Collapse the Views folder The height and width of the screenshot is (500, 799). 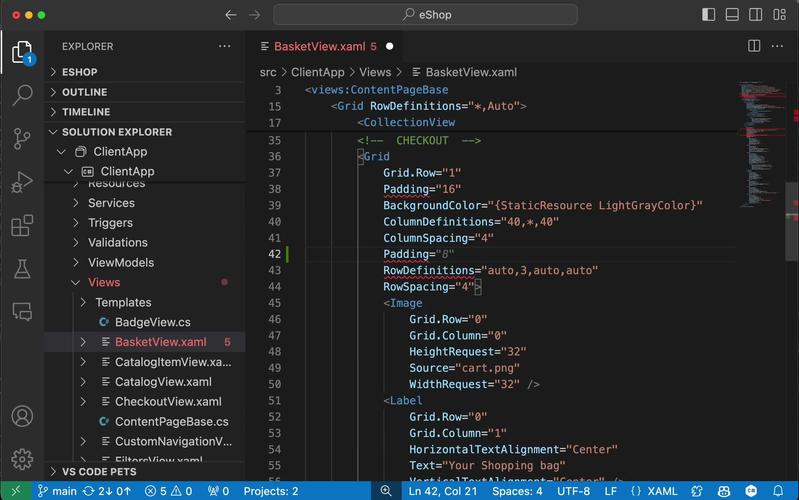coord(145,282)
